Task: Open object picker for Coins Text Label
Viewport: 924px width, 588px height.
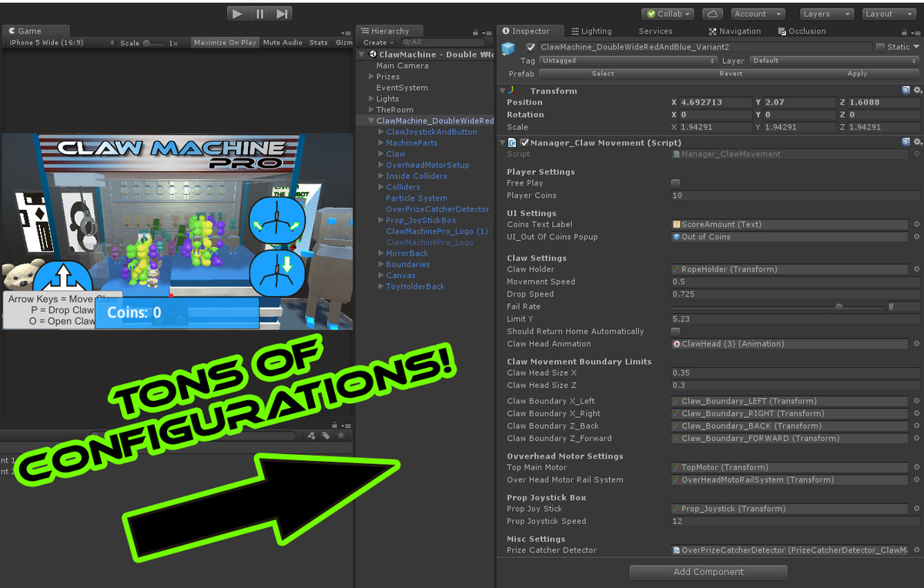Action: click(x=916, y=225)
